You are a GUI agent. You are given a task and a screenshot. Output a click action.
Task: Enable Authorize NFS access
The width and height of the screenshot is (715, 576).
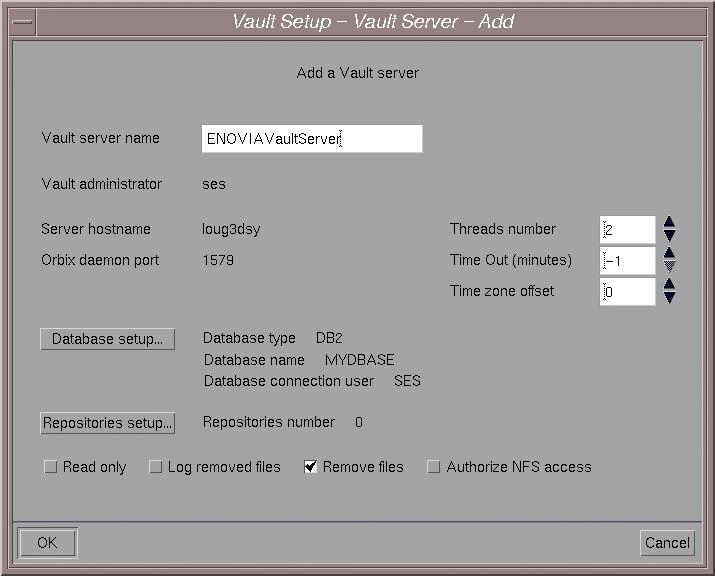click(434, 467)
